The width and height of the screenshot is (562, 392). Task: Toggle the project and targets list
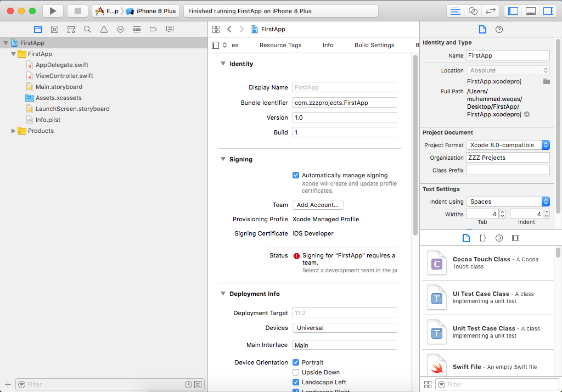tap(215, 45)
